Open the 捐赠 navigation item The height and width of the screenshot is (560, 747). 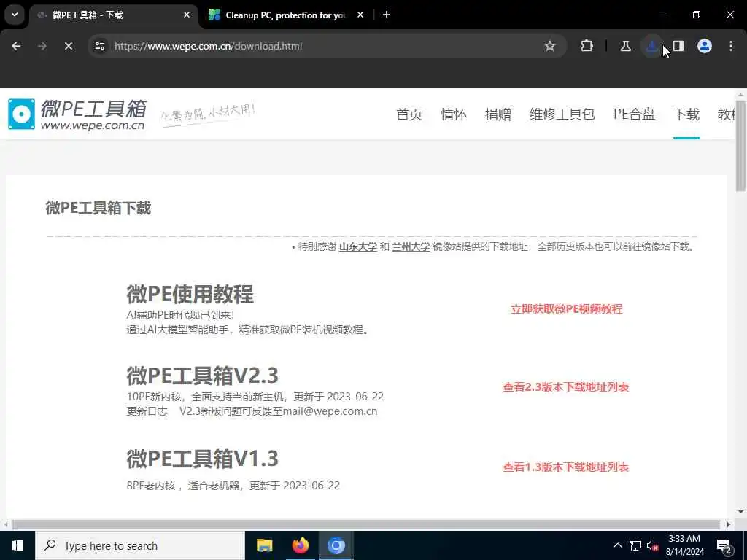pyautogui.click(x=498, y=114)
